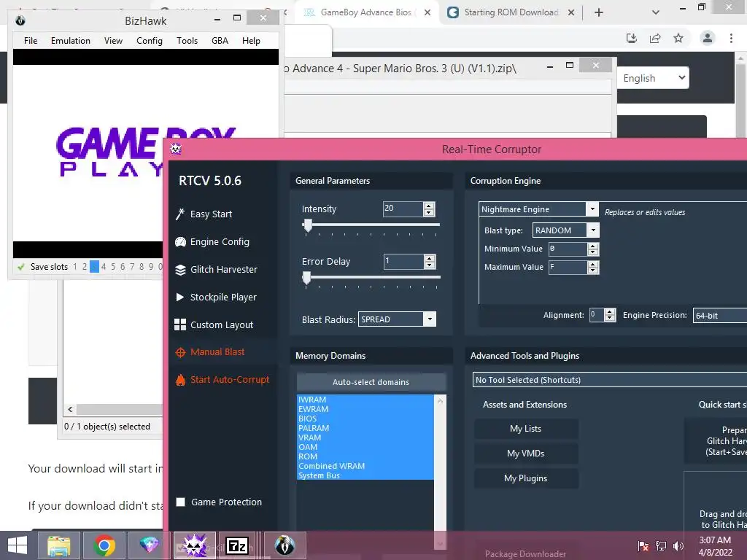747x560 pixels.
Task: Open BizHawk File menu
Action: click(x=31, y=41)
